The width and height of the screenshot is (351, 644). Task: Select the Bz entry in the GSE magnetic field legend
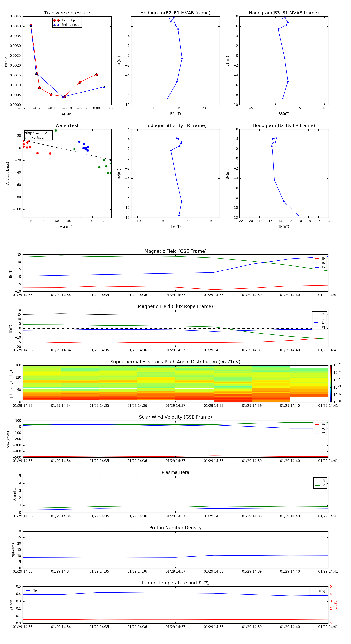[320, 267]
